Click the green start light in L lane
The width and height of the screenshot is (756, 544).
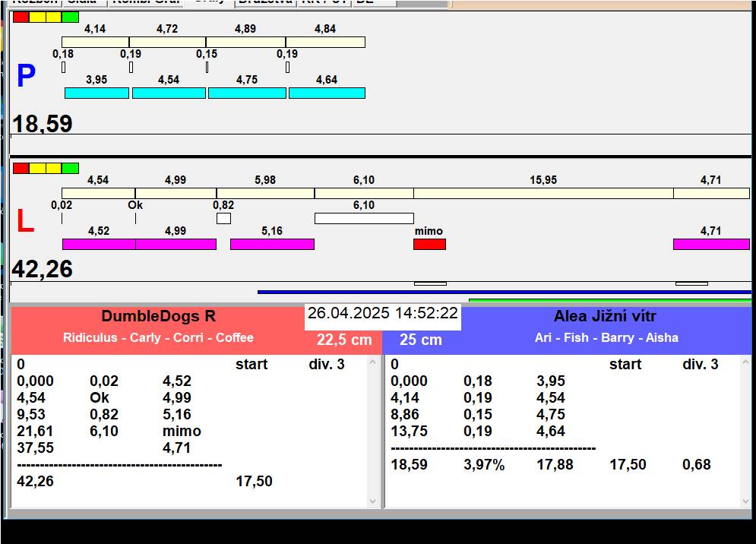point(71,168)
